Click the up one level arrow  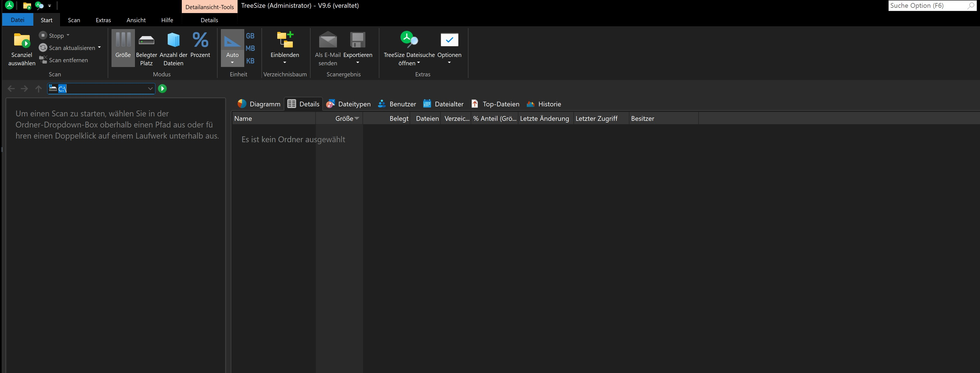[x=38, y=89]
